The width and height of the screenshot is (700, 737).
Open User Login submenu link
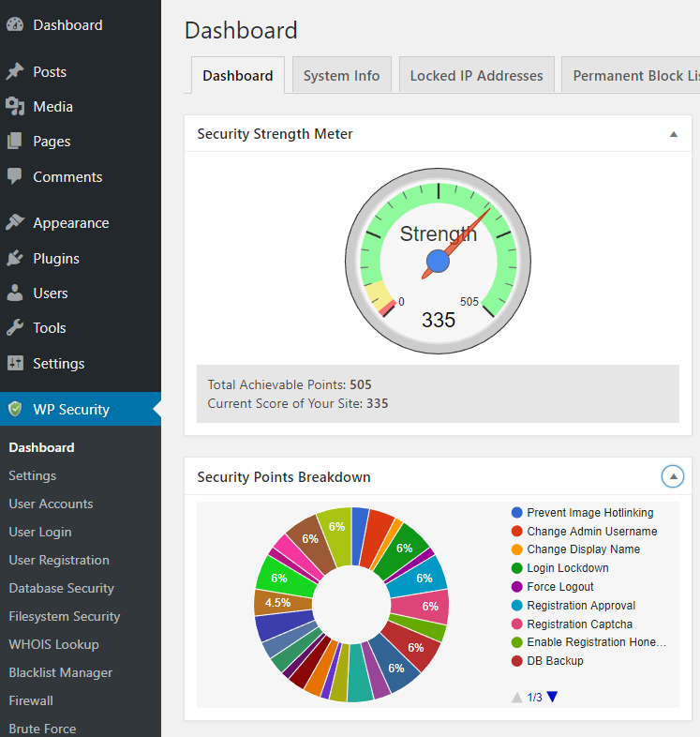(40, 532)
